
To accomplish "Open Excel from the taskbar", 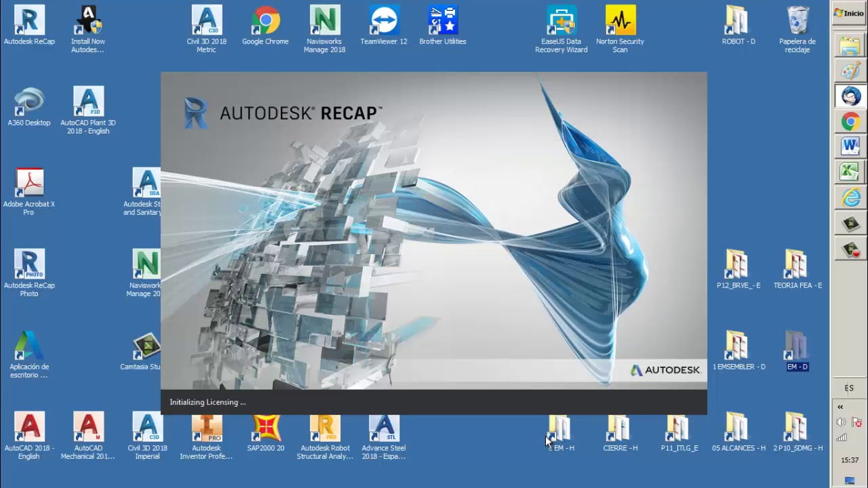I will click(850, 171).
